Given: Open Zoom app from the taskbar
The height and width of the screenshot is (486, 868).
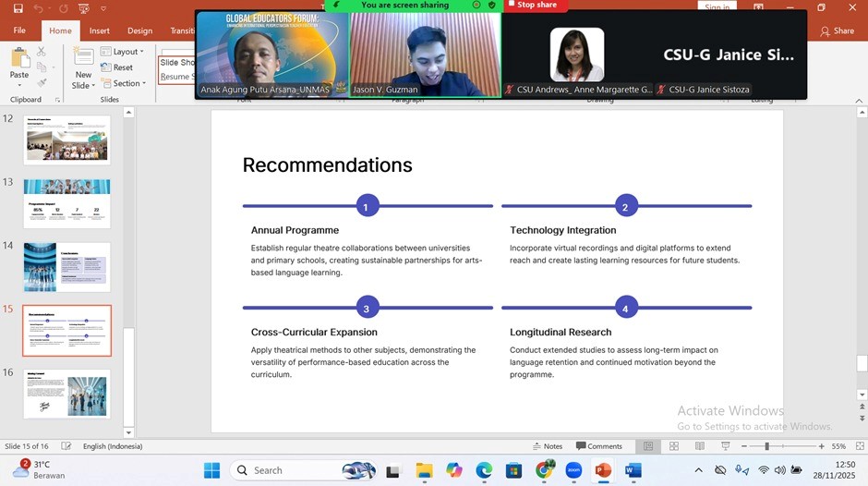Looking at the screenshot, I should 573,470.
